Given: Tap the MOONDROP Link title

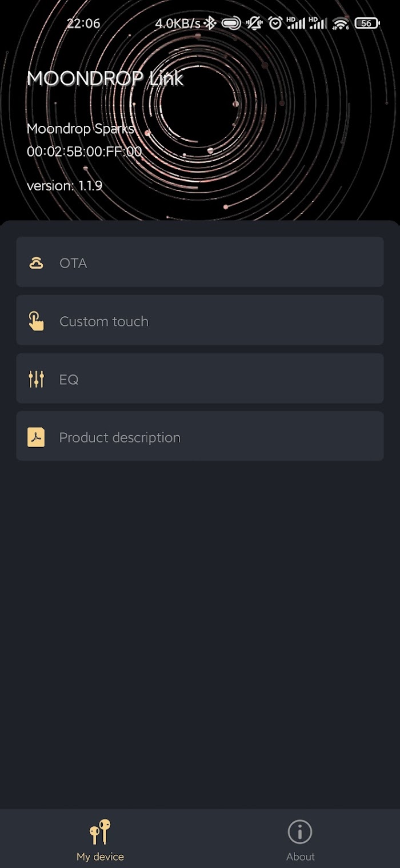Looking at the screenshot, I should (105, 78).
